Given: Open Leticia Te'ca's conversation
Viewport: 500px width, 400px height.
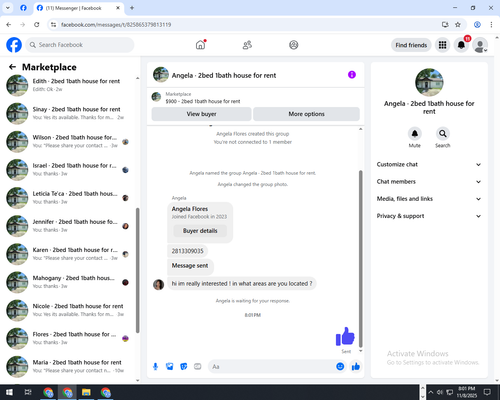Looking at the screenshot, I should tap(69, 198).
